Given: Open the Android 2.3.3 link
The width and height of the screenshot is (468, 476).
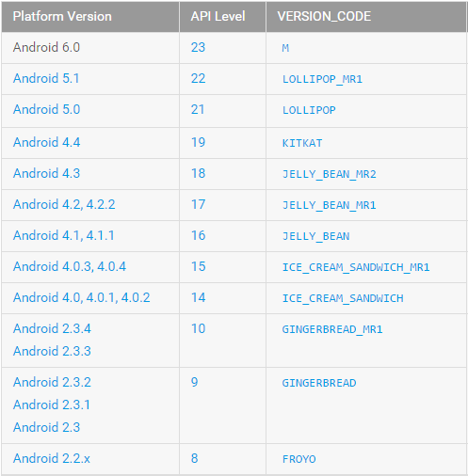Looking at the screenshot, I should 52,351.
